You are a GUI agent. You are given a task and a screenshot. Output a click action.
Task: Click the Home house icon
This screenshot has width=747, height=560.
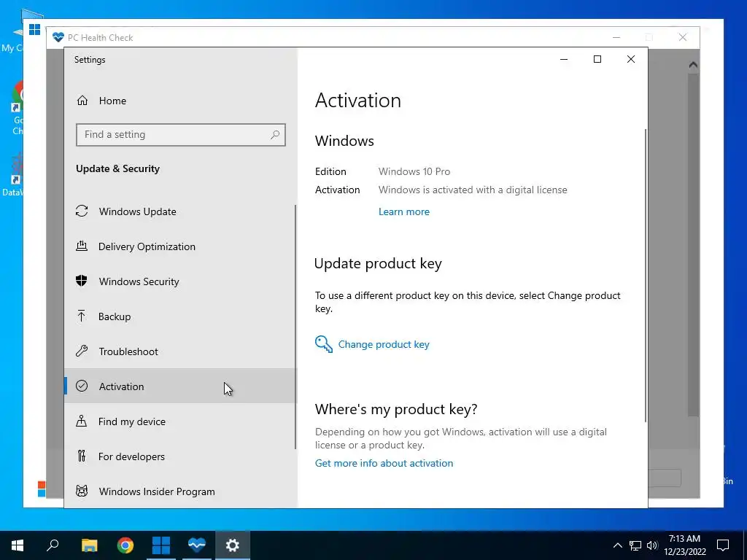[x=82, y=101]
